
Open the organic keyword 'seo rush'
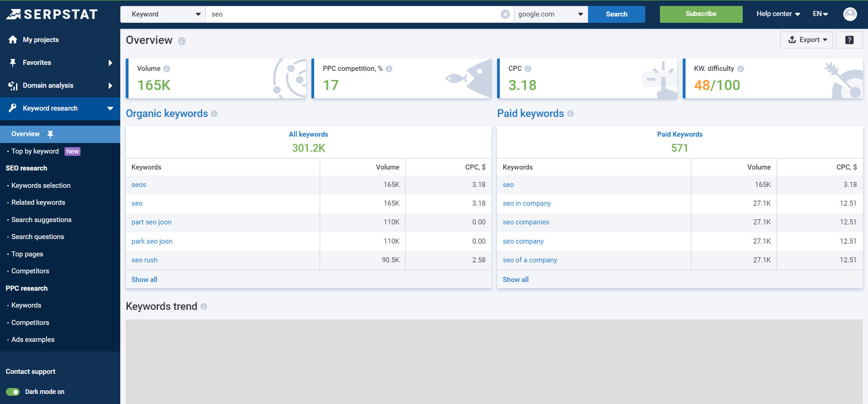pyautogui.click(x=145, y=260)
